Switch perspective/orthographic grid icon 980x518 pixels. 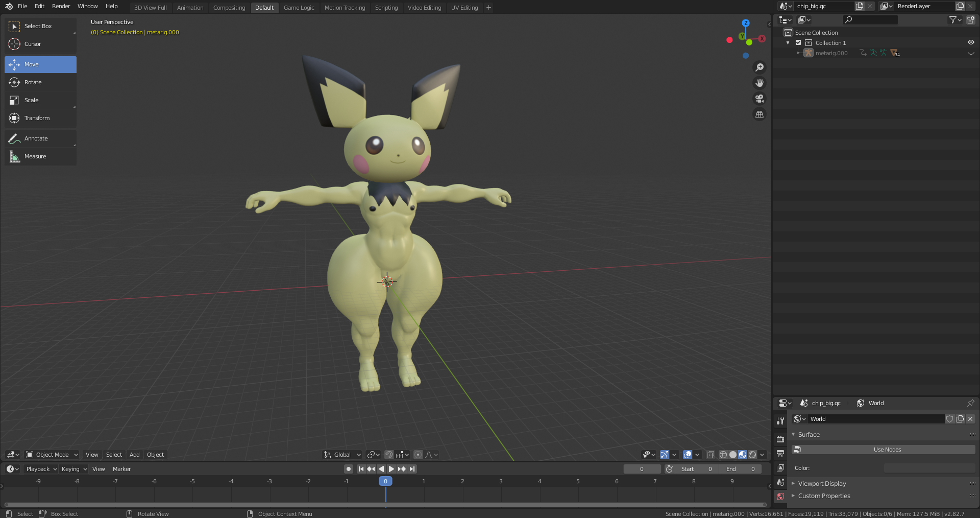coord(759,114)
